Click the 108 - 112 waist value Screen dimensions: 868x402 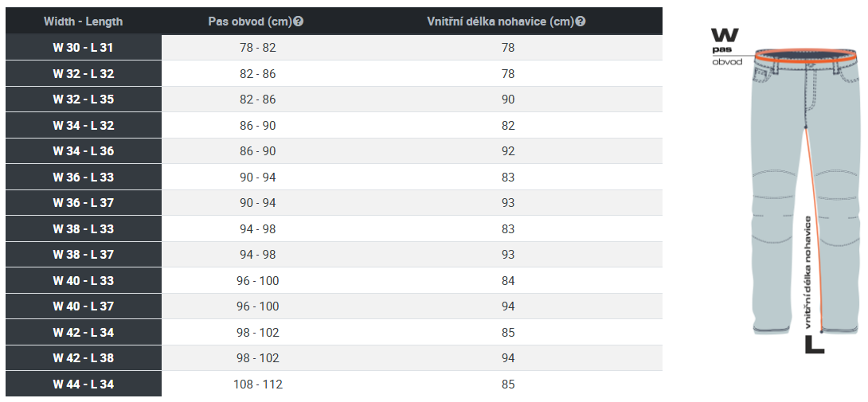click(258, 384)
